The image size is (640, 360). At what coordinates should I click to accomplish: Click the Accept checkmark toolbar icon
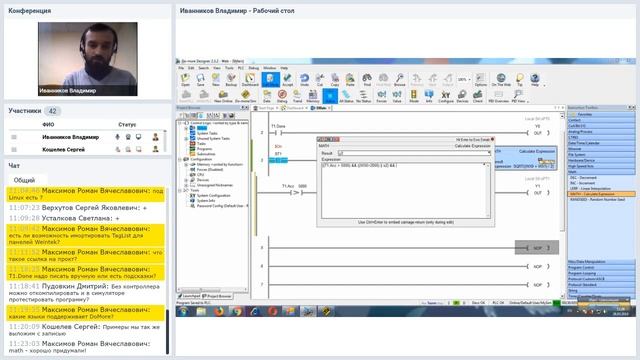coord(288,79)
